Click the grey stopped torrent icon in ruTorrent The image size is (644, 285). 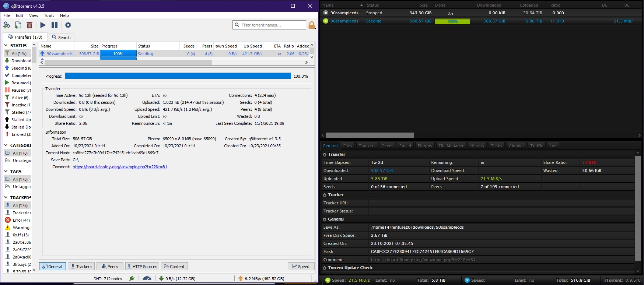325,13
